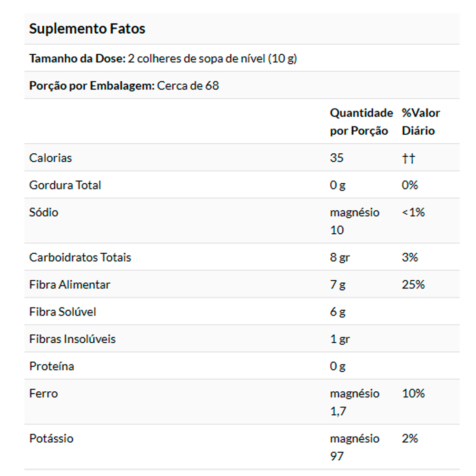Click the calories value 35
The image size is (476, 476).
tap(337, 158)
